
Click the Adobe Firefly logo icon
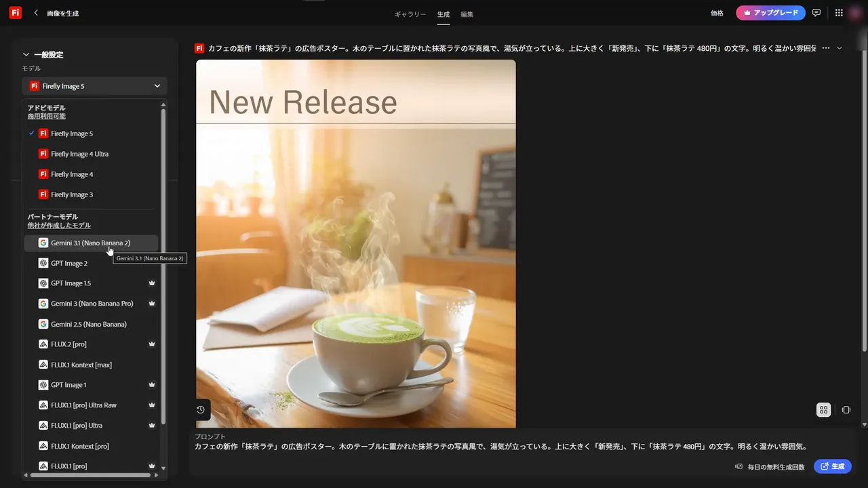pyautogui.click(x=16, y=13)
